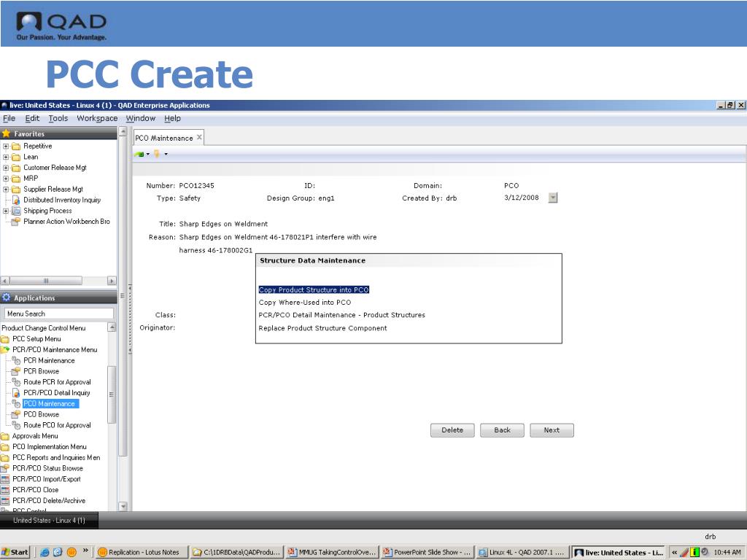
Task: Select PCO Maintenance in Applications tree
Action: click(x=50, y=403)
